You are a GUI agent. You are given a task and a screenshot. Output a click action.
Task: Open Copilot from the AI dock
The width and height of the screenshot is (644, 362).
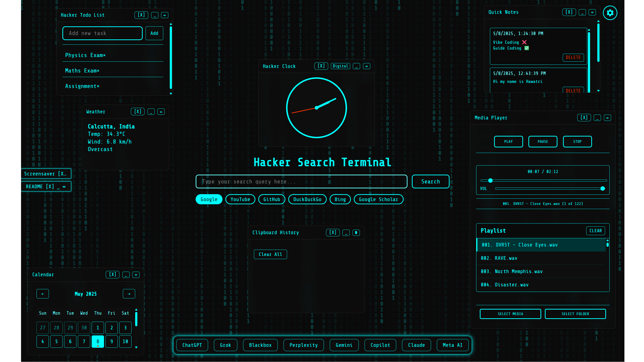click(380, 345)
